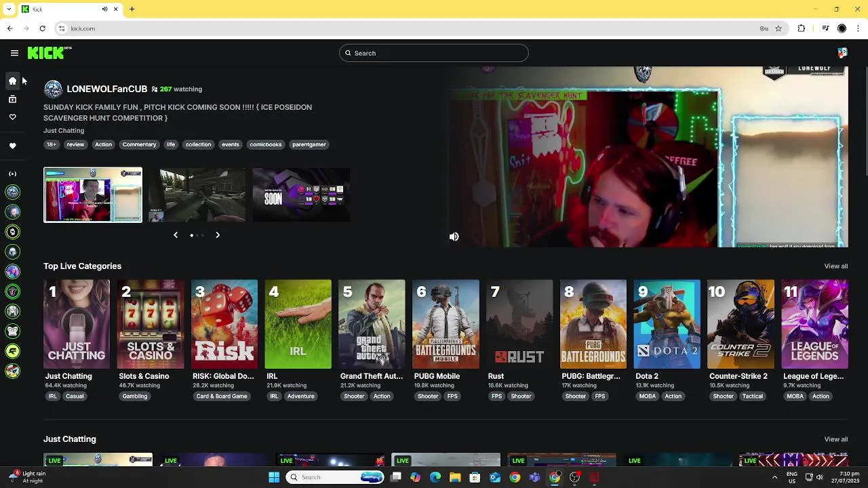Select the review tag

point(75,144)
